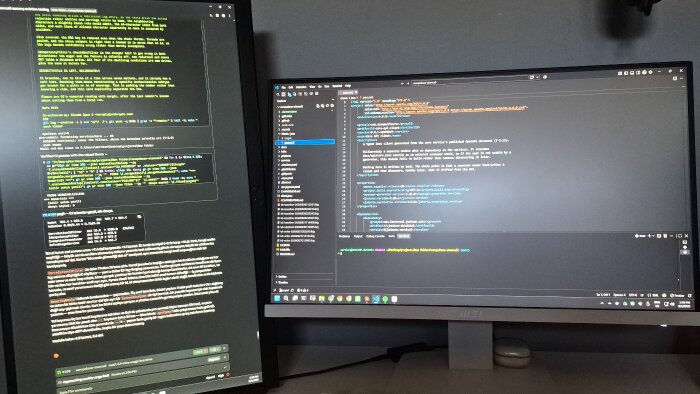
Task: Open the View menu in VS Code
Action: click(312, 87)
